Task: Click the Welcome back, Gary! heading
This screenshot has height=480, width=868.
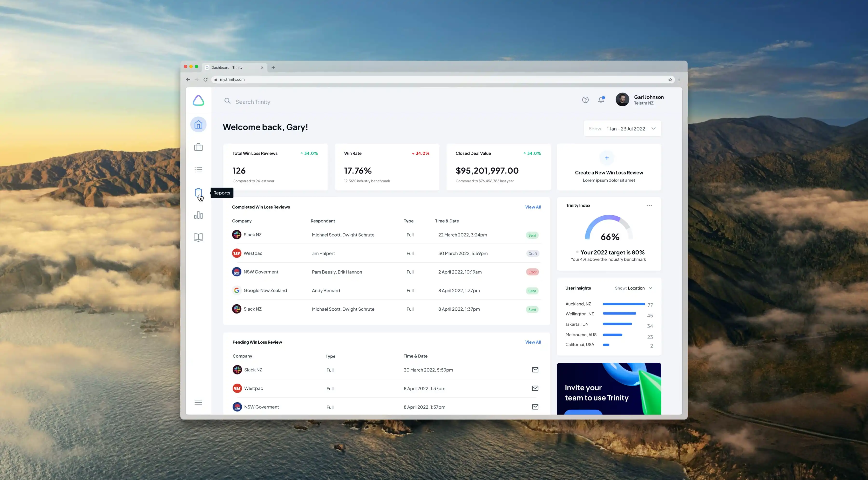Action: click(265, 127)
